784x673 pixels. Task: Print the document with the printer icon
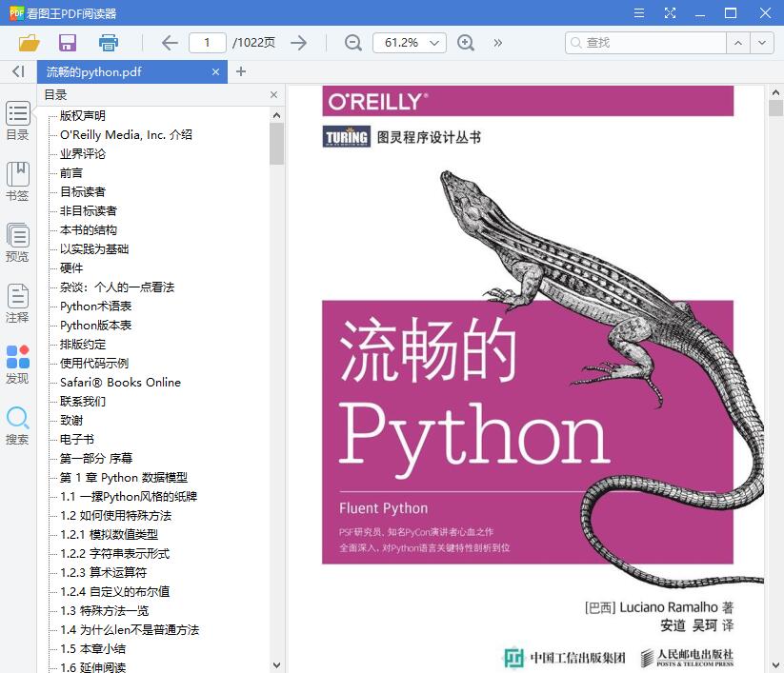[x=108, y=43]
